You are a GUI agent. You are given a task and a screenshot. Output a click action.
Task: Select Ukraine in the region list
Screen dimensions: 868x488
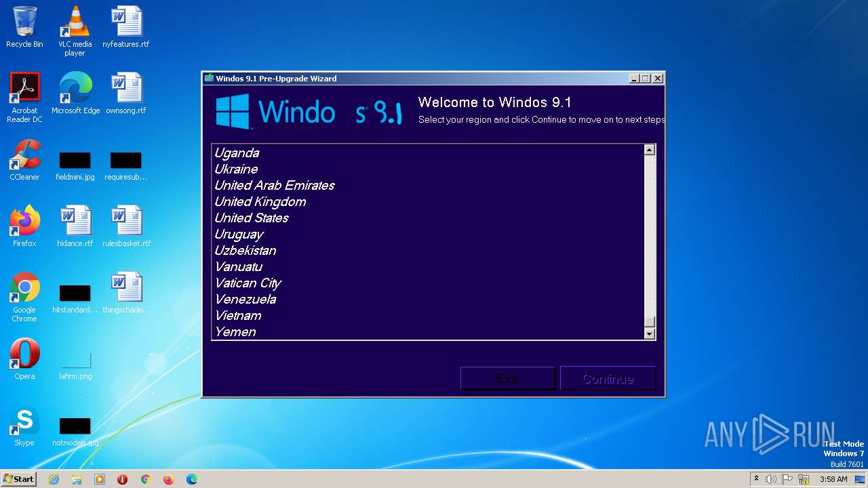[427, 169]
